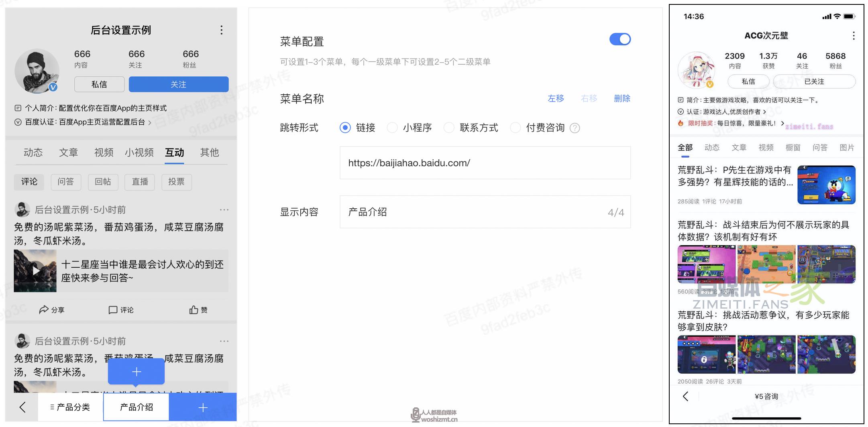Switch to the 橱窗 tab on phone
868x427 pixels.
(793, 148)
